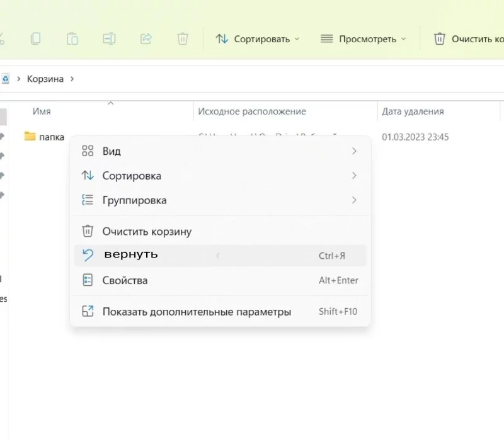Click the list icon beside Группировка
Screen dimensions: 504x439
click(x=88, y=200)
